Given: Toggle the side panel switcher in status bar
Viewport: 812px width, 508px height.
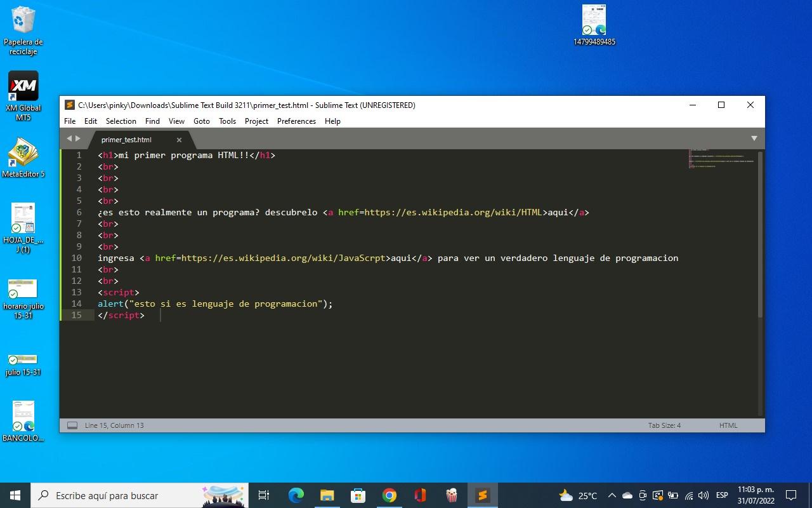Looking at the screenshot, I should tap(72, 425).
